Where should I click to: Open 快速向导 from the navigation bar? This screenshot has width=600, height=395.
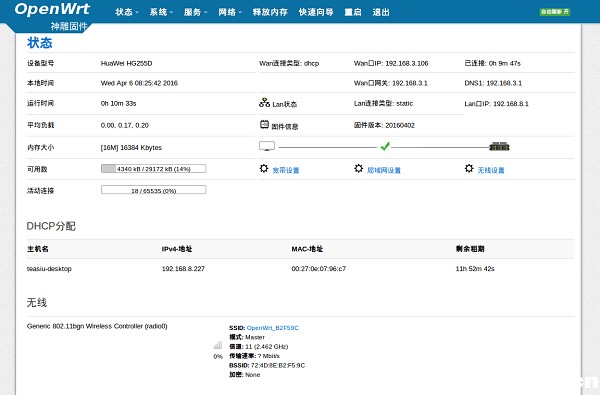pos(316,12)
